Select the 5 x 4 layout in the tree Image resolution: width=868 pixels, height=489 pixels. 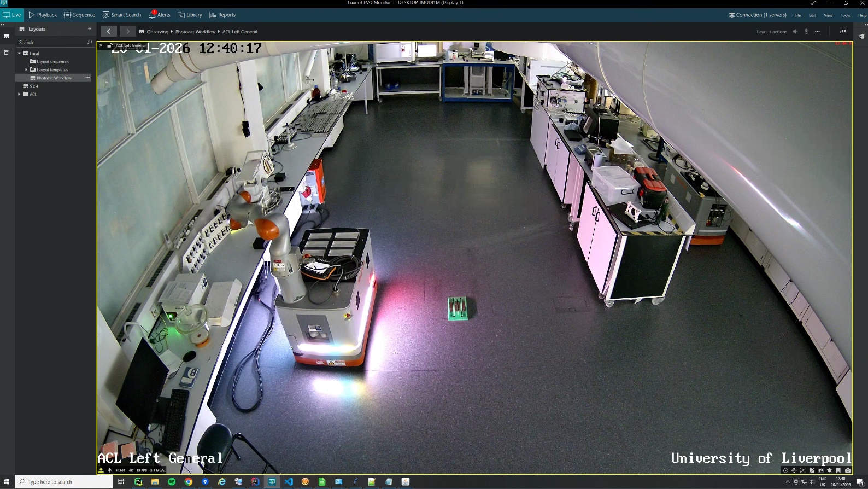(x=34, y=86)
